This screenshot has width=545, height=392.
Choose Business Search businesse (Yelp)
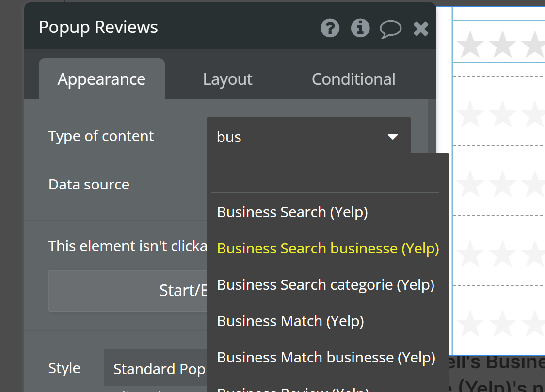pos(328,249)
